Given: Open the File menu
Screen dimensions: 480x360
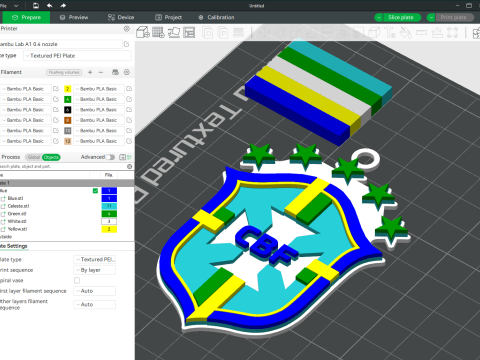Looking at the screenshot, I should (x=9, y=6).
